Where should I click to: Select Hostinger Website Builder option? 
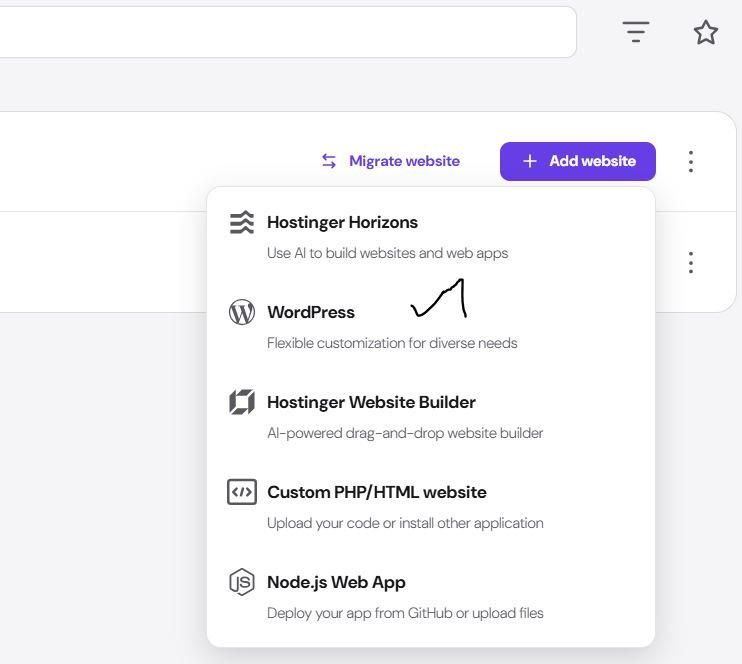(x=431, y=416)
